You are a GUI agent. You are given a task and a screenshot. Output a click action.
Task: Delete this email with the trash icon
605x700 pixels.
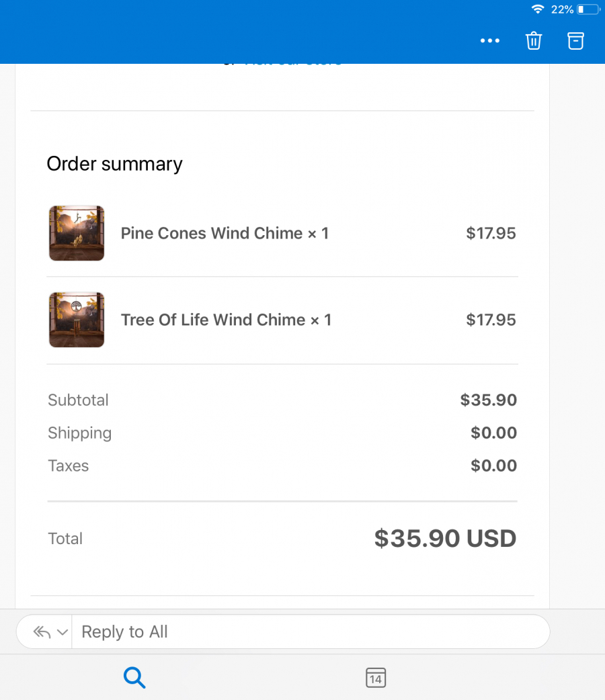click(x=533, y=41)
